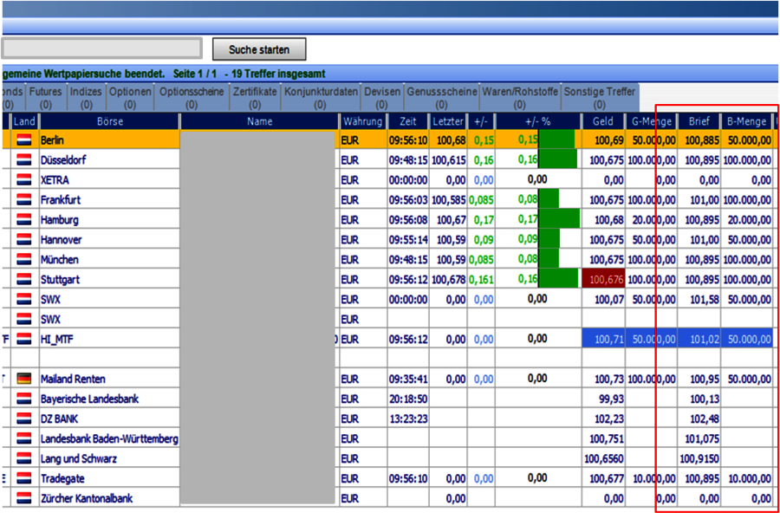Select the Optionsscheine tab
Viewport: 780px width, 532px height.
coord(192,97)
